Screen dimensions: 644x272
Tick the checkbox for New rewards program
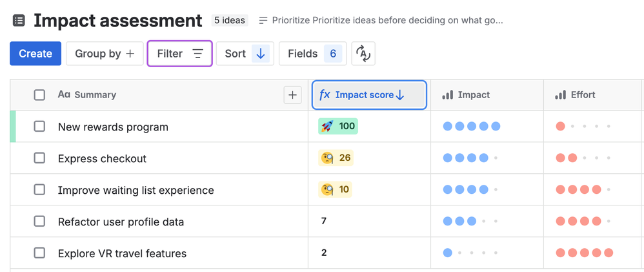[x=39, y=127]
